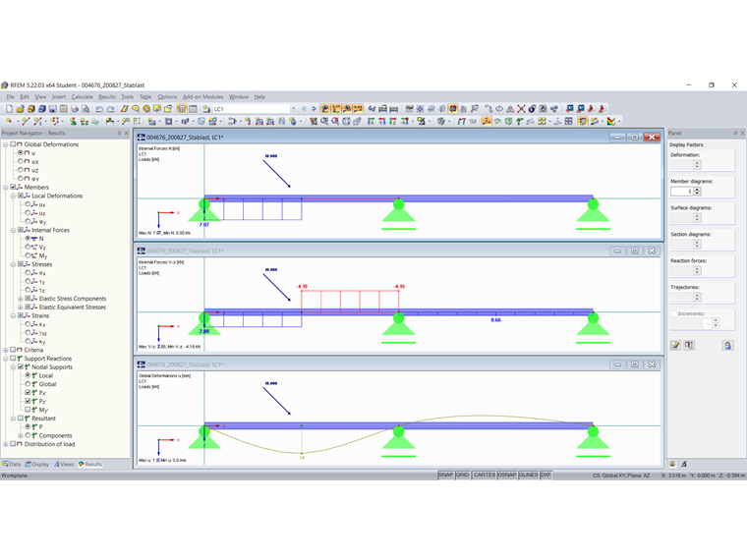Viewport: 747px width, 560px height.
Task: Expand the Distribution of load node
Action: point(6,444)
